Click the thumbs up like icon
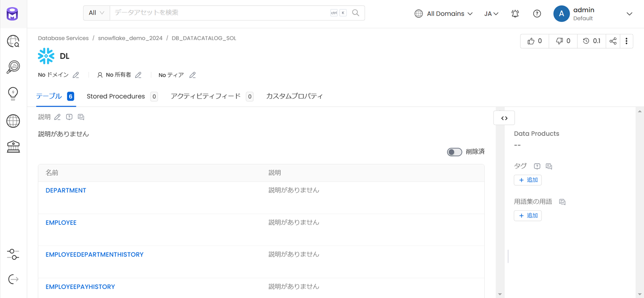The width and height of the screenshot is (644, 298). click(x=531, y=41)
